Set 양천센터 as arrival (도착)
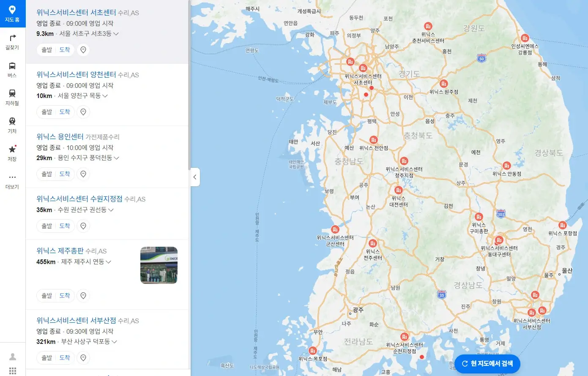This screenshot has height=376, width=588. [65, 112]
